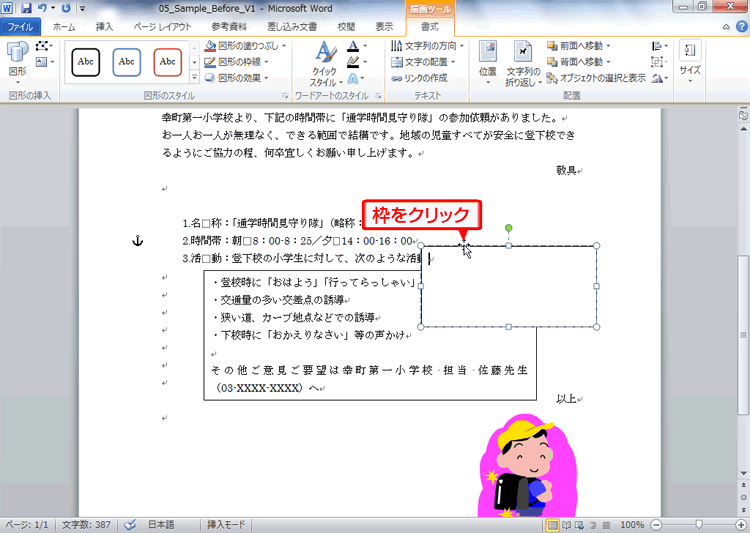The height and width of the screenshot is (533, 750).
Task: Click the ページ: 1/1 status indicator
Action: [26, 525]
